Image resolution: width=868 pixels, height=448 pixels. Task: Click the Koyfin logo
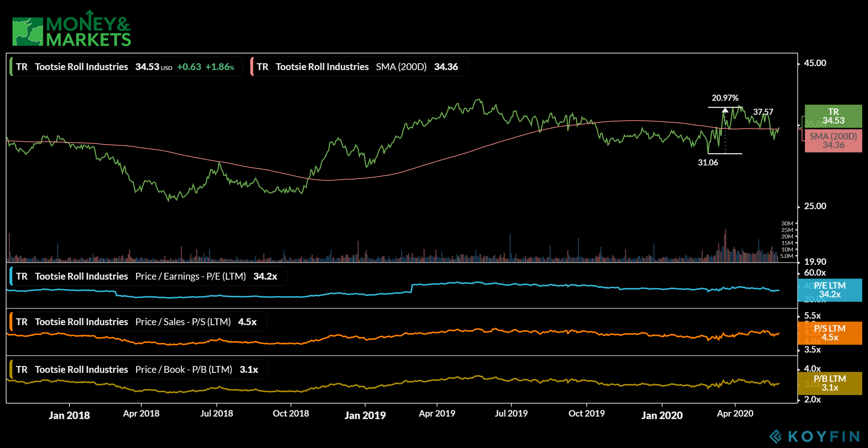coord(814,436)
